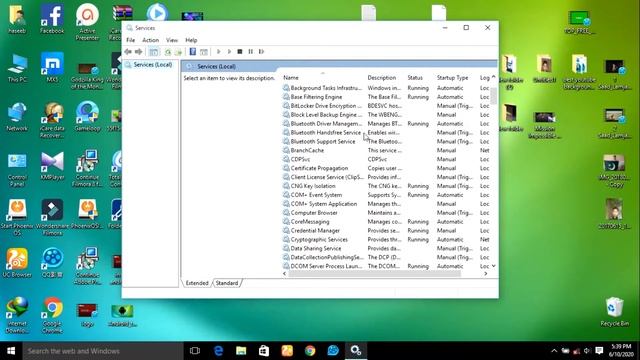Launch Microsoft Edge from the taskbar
640x360 pixels.
pos(218,351)
